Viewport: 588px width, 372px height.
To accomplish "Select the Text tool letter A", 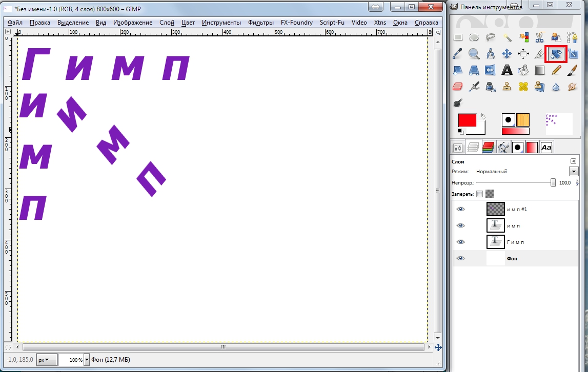I will click(x=507, y=70).
